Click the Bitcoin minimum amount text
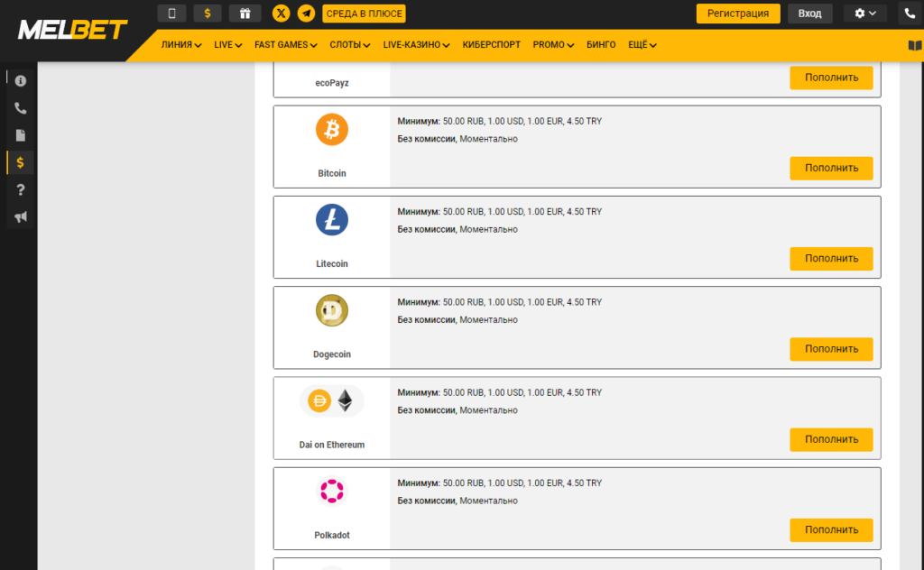This screenshot has width=924, height=570. [x=500, y=121]
